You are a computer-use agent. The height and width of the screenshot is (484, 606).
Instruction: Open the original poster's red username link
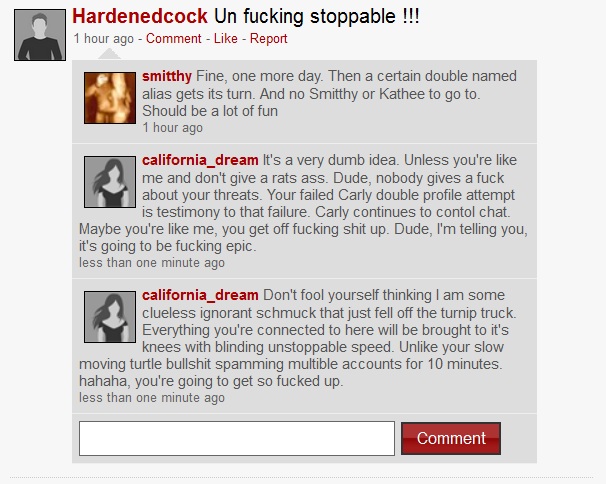140,16
